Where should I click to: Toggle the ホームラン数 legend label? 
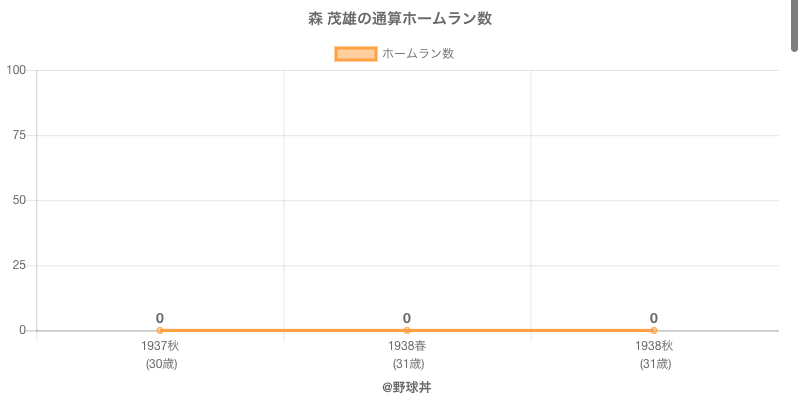tap(418, 54)
